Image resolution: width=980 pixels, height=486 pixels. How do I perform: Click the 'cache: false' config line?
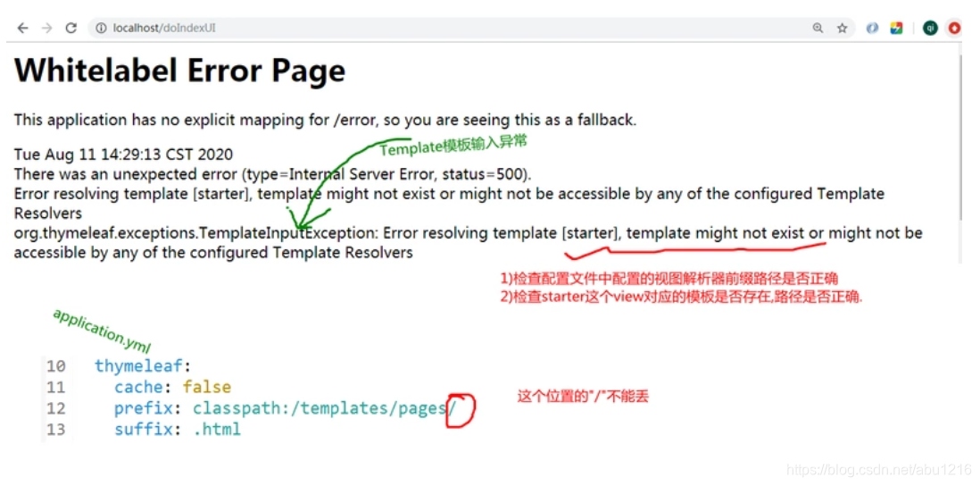click(172, 387)
